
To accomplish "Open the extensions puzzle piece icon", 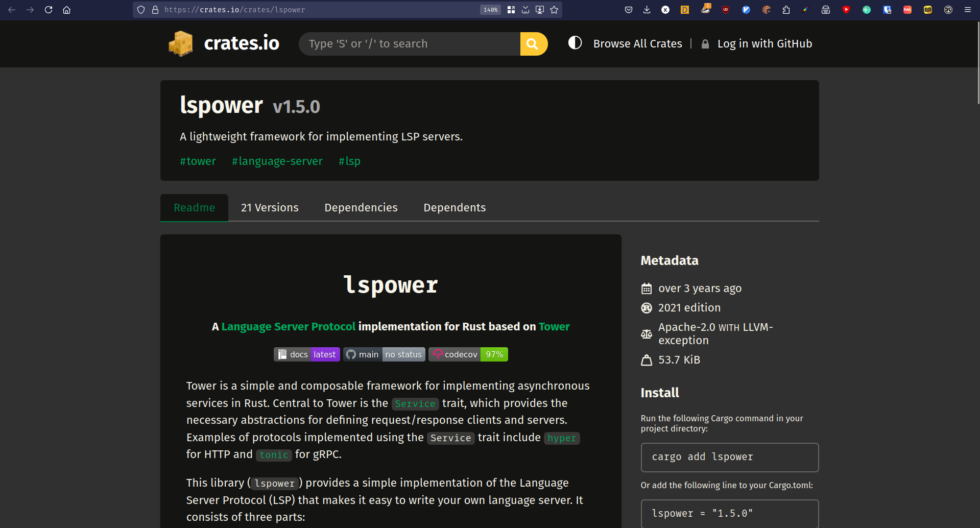I will point(786,10).
